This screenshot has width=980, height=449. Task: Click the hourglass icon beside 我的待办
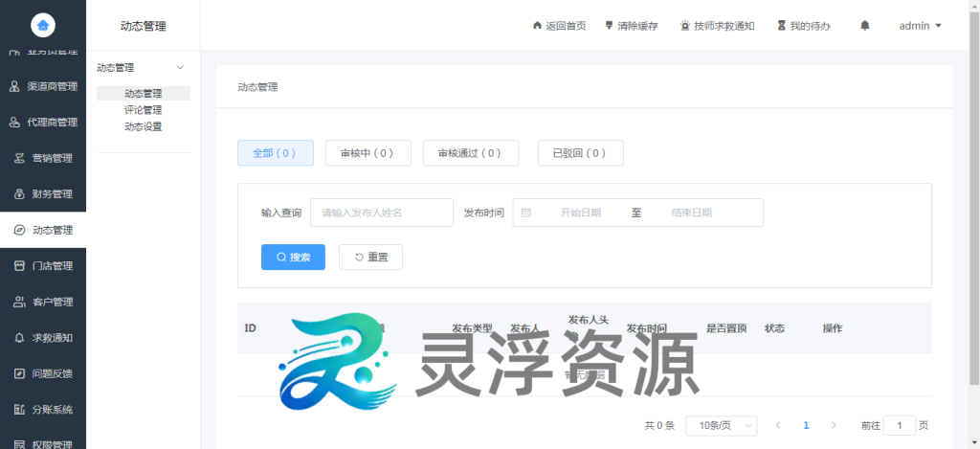point(781,26)
